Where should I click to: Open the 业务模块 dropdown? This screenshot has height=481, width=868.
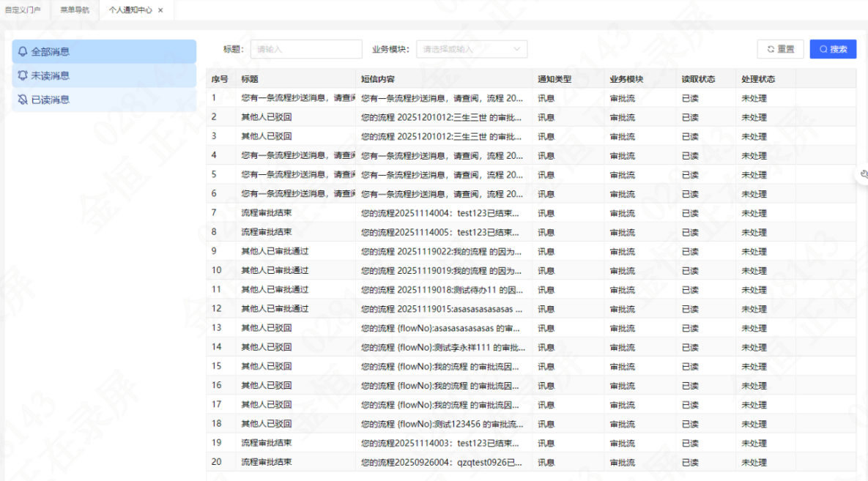tap(472, 49)
